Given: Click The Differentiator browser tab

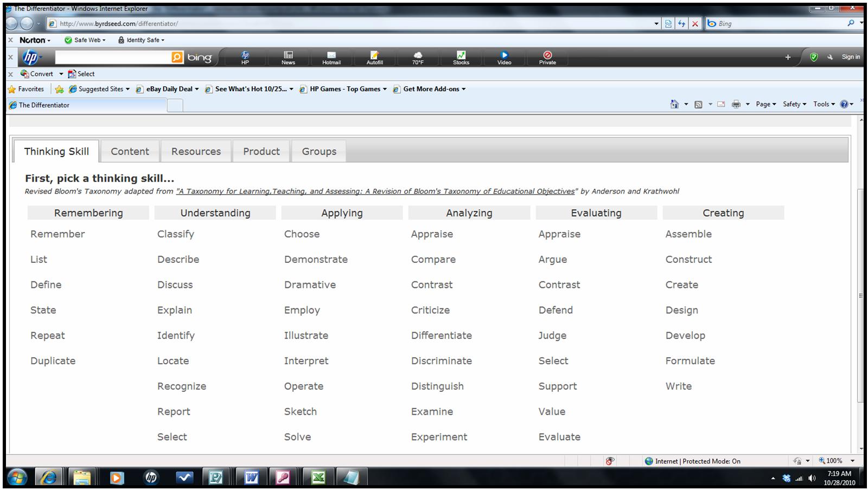Looking at the screenshot, I should [87, 105].
